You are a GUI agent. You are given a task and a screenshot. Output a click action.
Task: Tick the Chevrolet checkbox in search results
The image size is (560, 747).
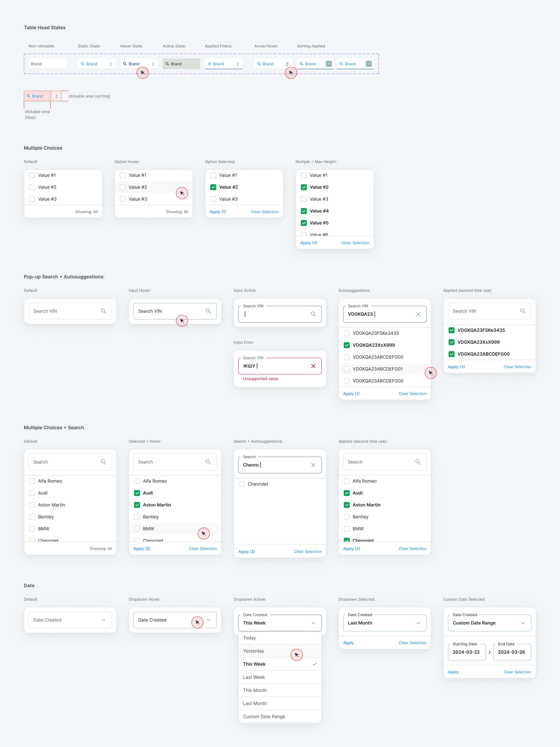pyautogui.click(x=242, y=484)
